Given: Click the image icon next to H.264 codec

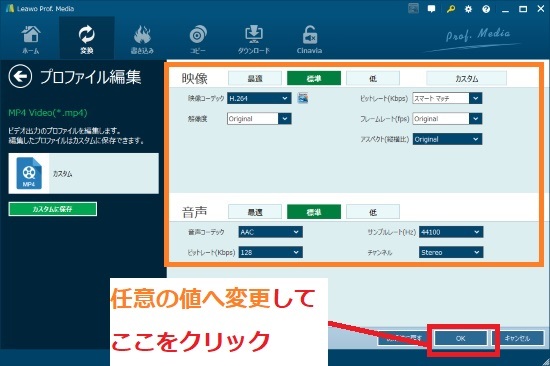Looking at the screenshot, I should (x=303, y=98).
